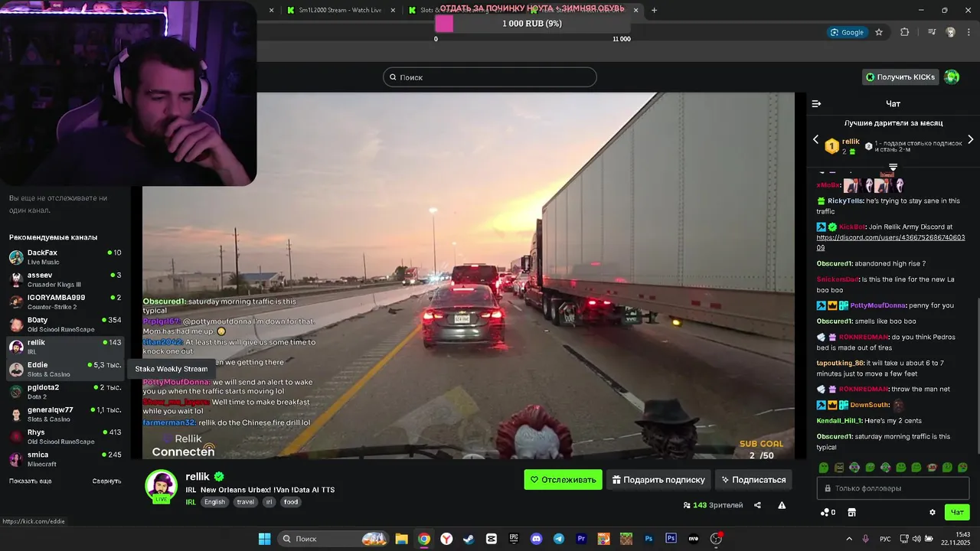Open the Windows Start menu
Screen dimensions: 980x551
264,539
